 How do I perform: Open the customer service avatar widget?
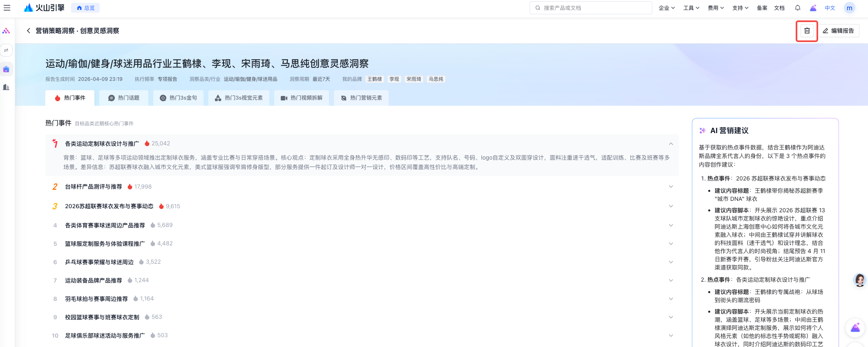coord(860,280)
